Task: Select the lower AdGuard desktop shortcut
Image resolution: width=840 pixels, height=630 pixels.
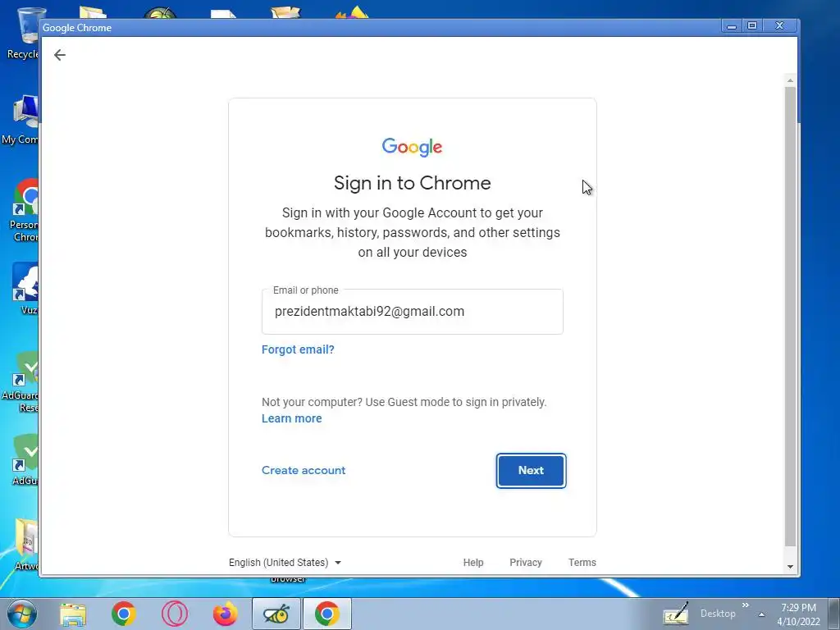Action: point(25,459)
